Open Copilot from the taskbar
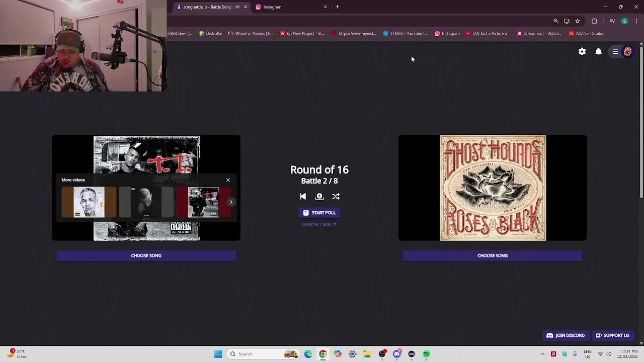This screenshot has width=644, height=362. pos(338,354)
